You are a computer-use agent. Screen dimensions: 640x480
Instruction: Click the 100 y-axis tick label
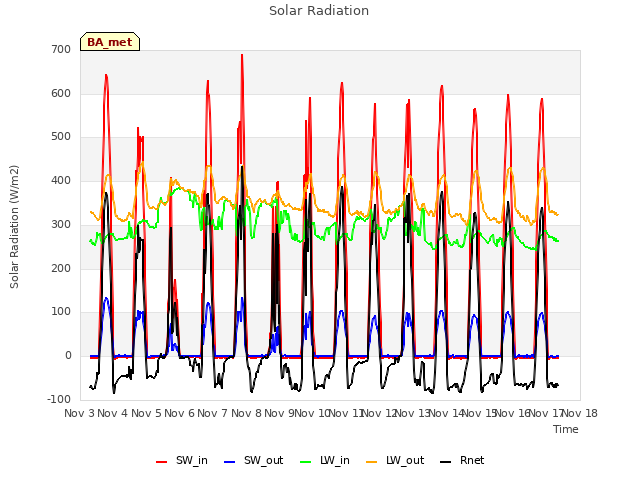pos(61,311)
